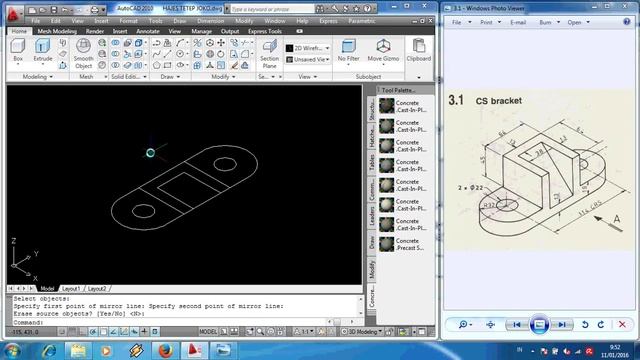Open Internet Explorer from the taskbar
The image size is (640, 360).
click(49, 351)
